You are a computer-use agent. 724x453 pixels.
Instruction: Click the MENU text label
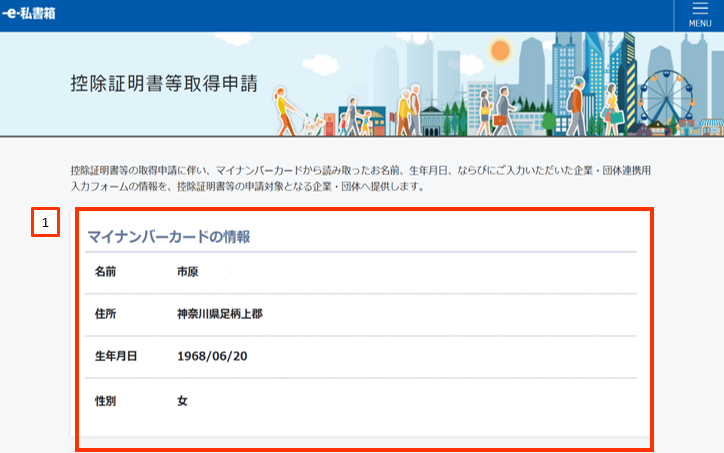[700, 24]
